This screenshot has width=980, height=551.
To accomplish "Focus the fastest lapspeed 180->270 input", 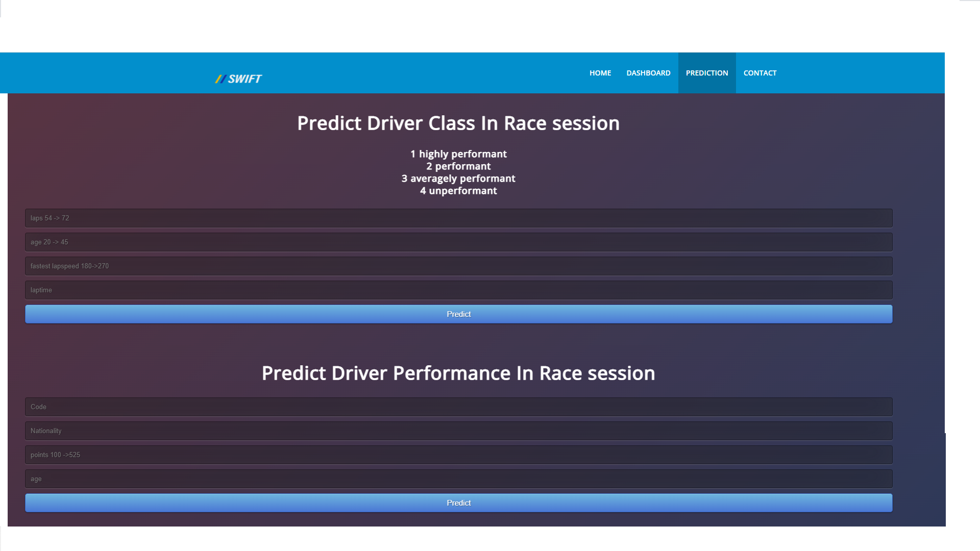I will [x=458, y=266].
